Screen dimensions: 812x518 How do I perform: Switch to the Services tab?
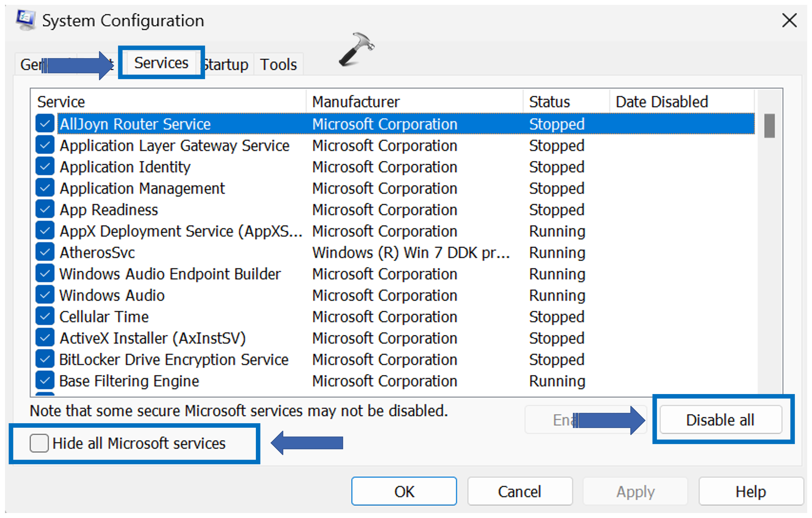(x=161, y=63)
